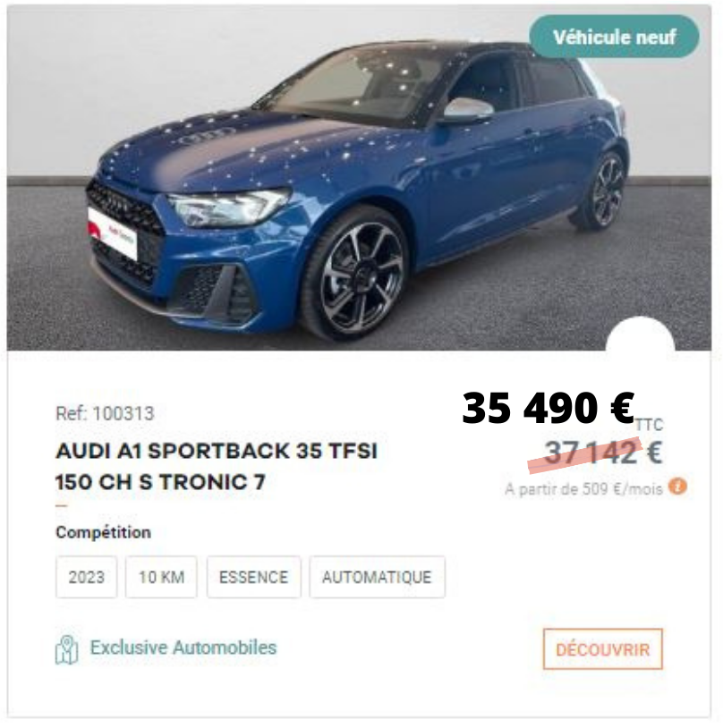
Task: Click the Véhicule neuf badge
Action: [x=614, y=36]
